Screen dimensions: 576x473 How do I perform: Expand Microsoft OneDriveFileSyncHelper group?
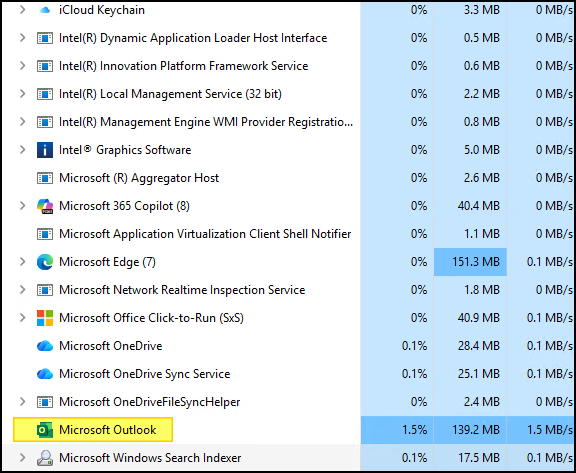[x=22, y=401]
